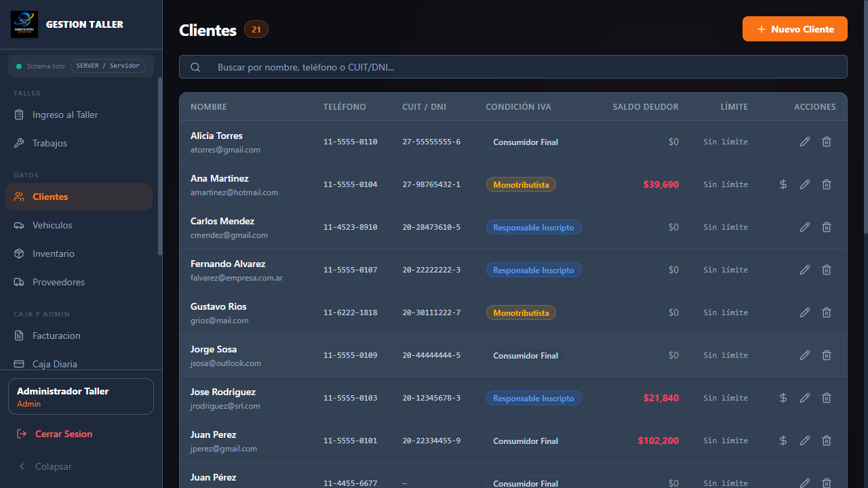This screenshot has width=868, height=488.
Task: Click the search magnifier icon
Action: click(195, 67)
